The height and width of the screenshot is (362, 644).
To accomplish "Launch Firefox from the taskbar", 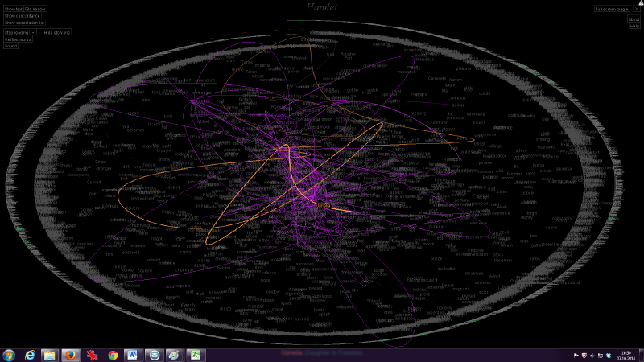I will tap(71, 355).
